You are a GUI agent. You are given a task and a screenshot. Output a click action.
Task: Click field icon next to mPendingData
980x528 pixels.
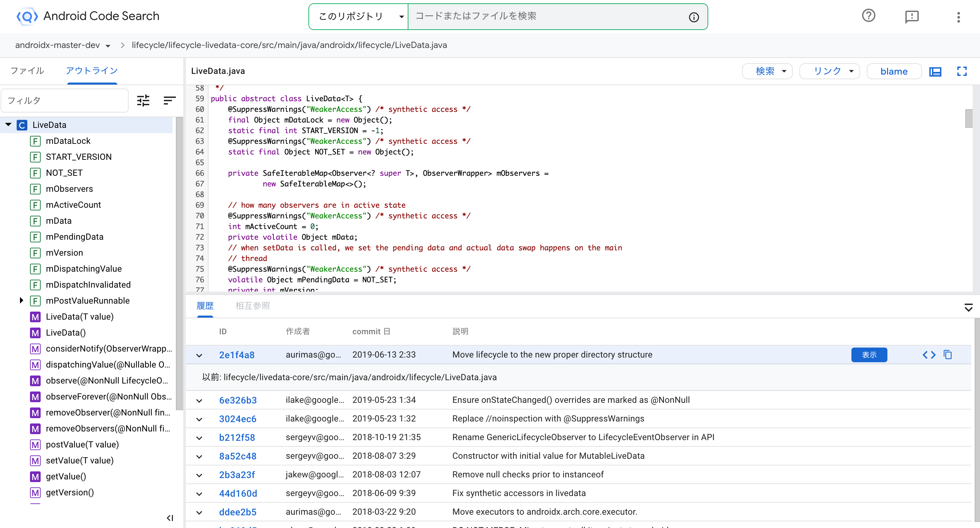click(35, 237)
